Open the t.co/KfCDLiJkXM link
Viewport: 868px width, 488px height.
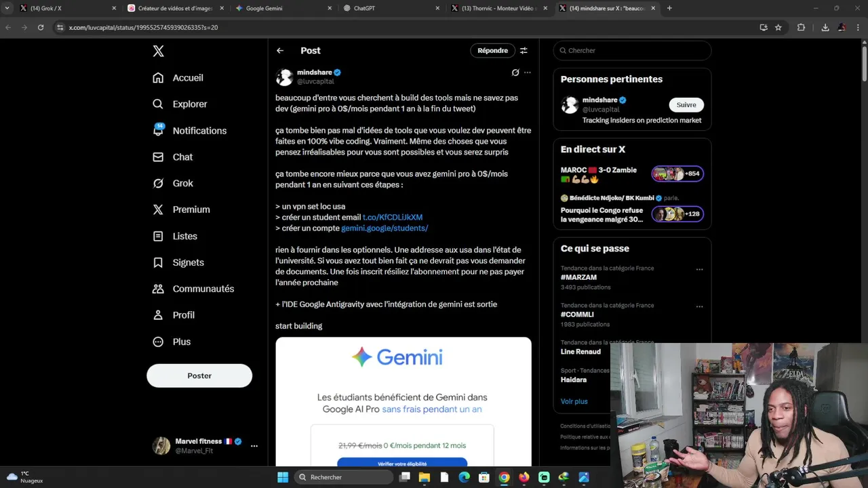(393, 218)
